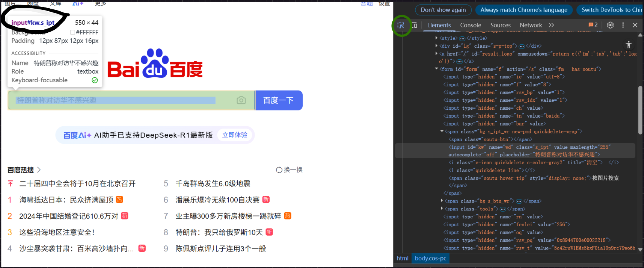Select the span soutu-hover-tip 按图片搜索 line

534,182
